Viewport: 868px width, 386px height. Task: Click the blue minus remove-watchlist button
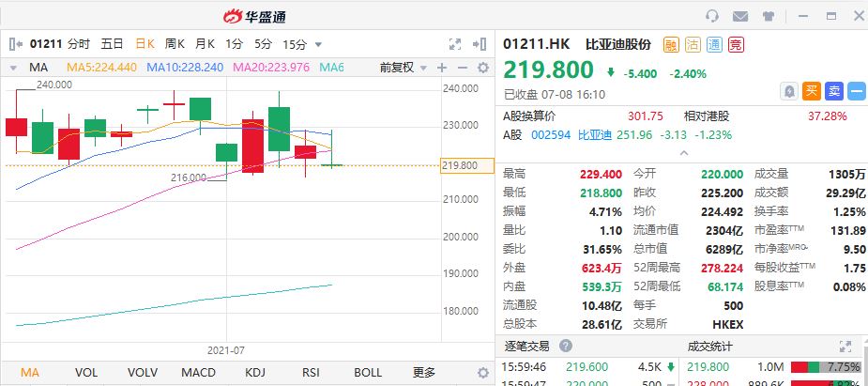tap(857, 91)
